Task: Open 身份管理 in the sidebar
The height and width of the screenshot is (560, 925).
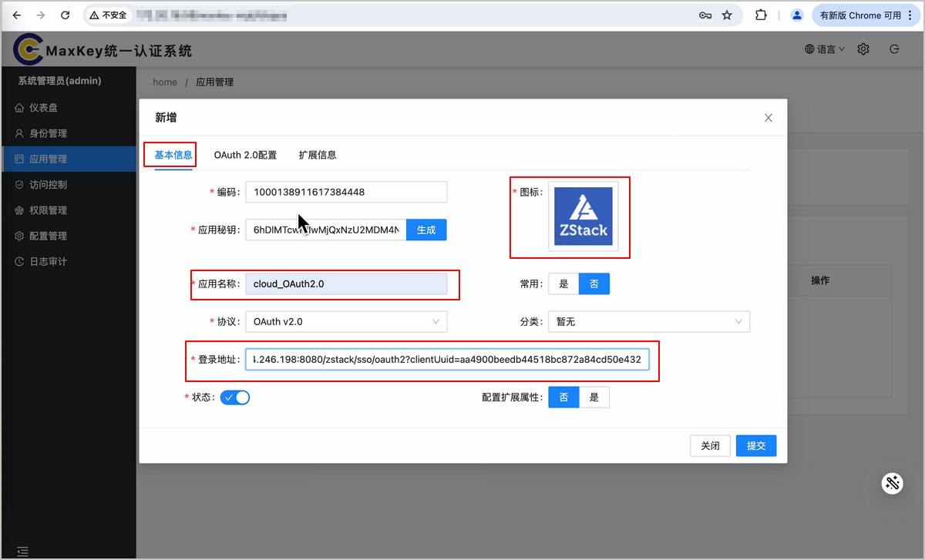Action: click(68, 133)
